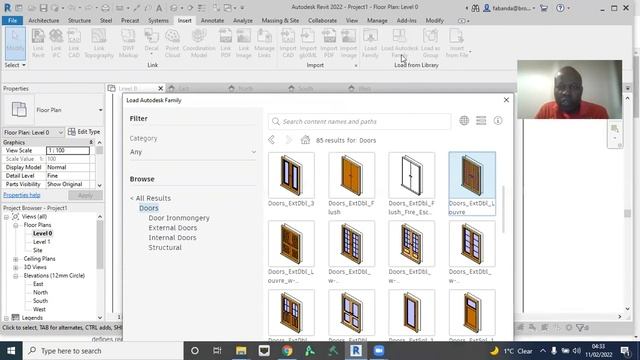Expand the Select dropdown under Modify
Viewport: 640px width, 360px height.
[x=15, y=65]
